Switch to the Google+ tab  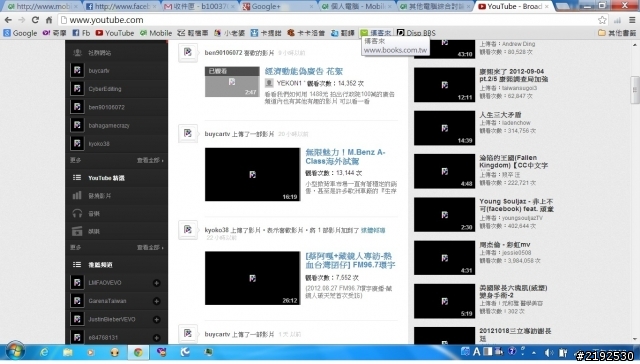[278, 7]
